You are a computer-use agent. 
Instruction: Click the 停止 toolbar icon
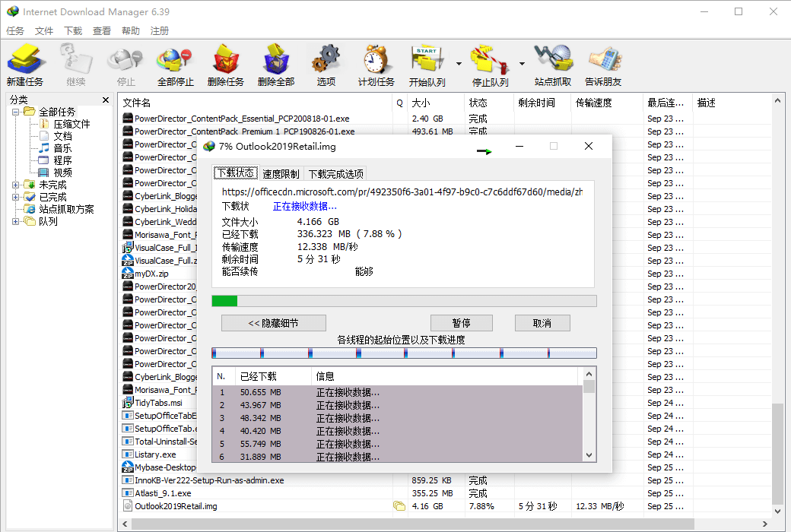click(125, 65)
